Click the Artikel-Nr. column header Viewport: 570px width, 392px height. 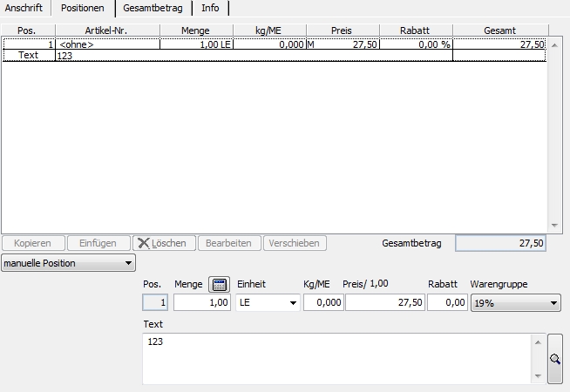107,30
